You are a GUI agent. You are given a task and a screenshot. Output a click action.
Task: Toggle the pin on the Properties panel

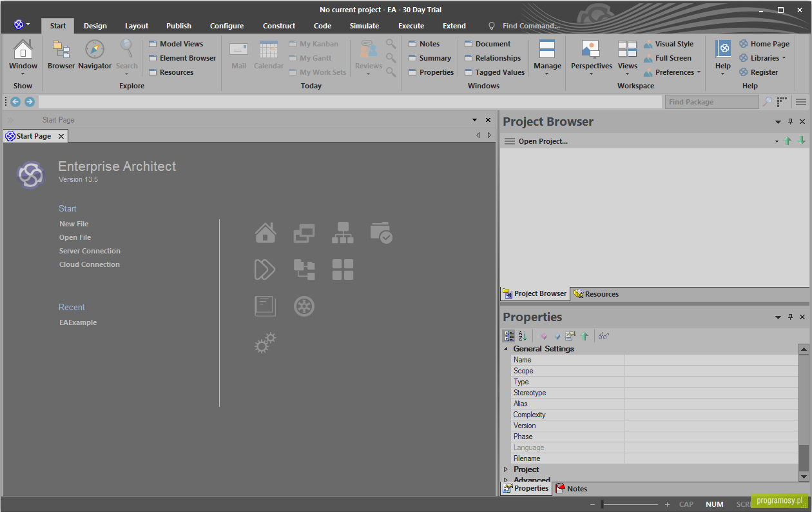[791, 317]
